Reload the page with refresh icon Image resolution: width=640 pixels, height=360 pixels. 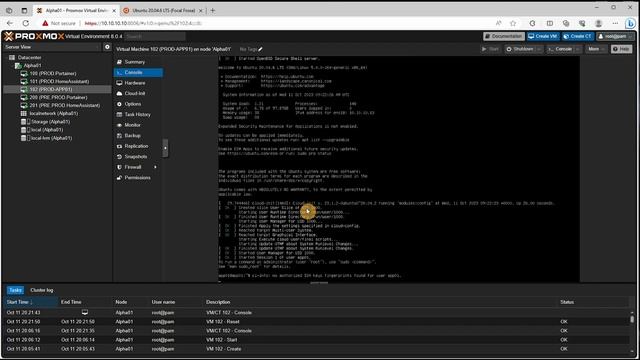25,23
